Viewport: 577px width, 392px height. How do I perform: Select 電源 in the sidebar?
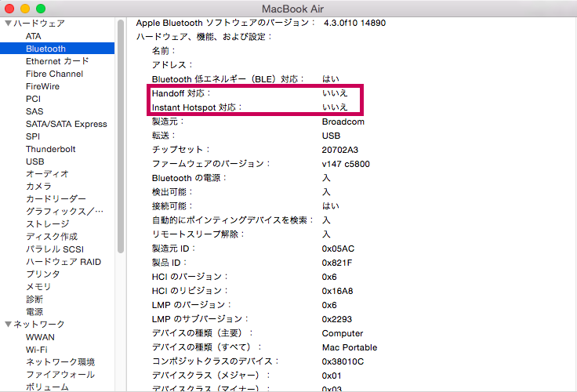coord(34,312)
